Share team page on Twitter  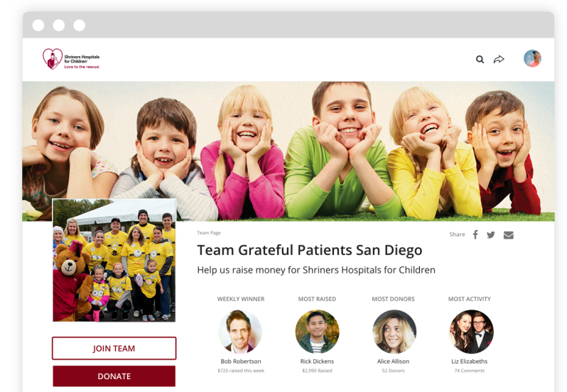coord(491,235)
